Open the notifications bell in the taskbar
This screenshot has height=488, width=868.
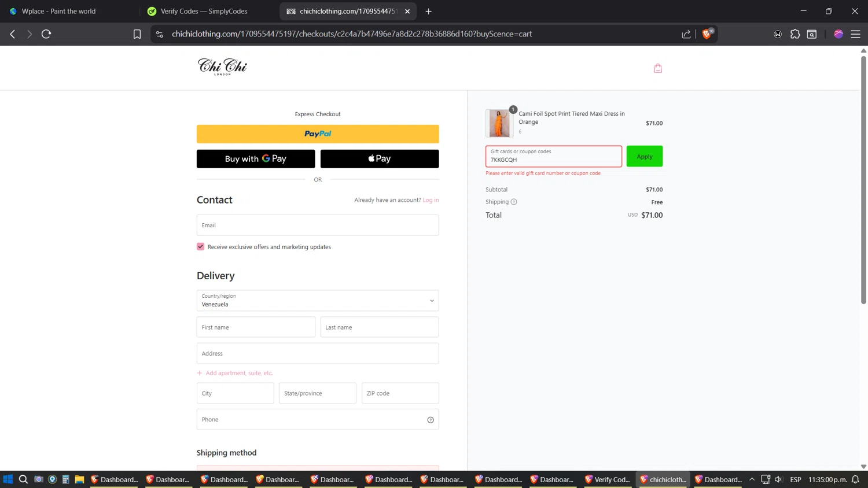(855, 479)
